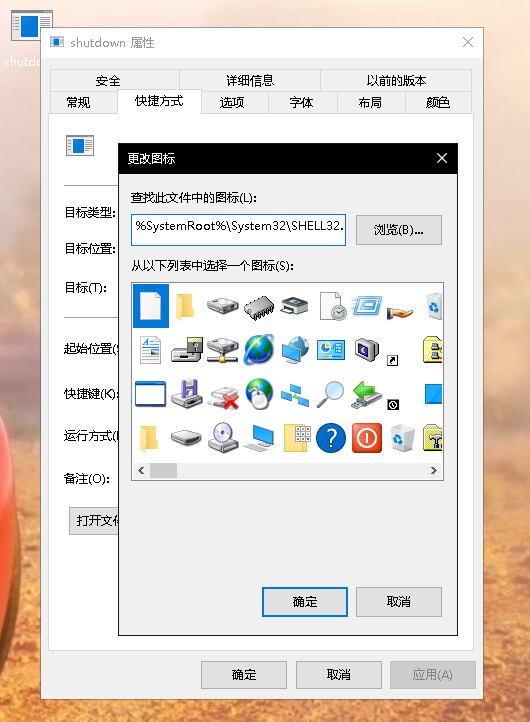Switch to 以前的版本 tab
Screen dimensions: 530x722
(x=396, y=80)
